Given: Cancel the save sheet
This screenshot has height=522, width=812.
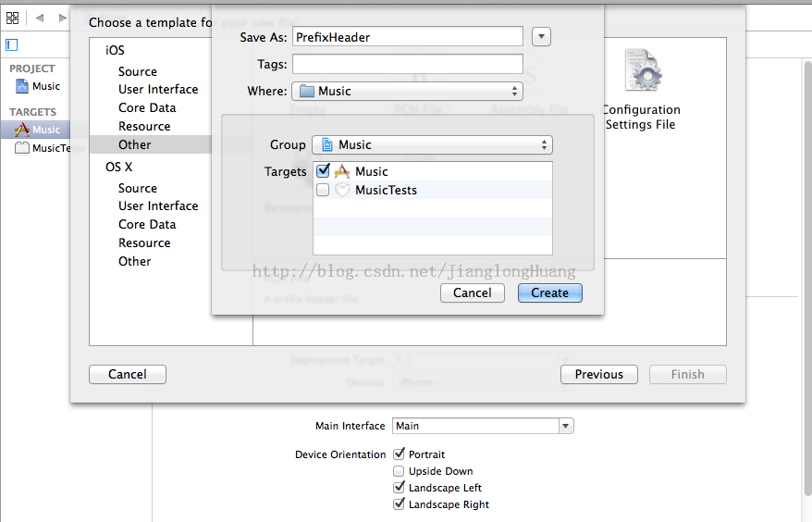Looking at the screenshot, I should [x=473, y=292].
